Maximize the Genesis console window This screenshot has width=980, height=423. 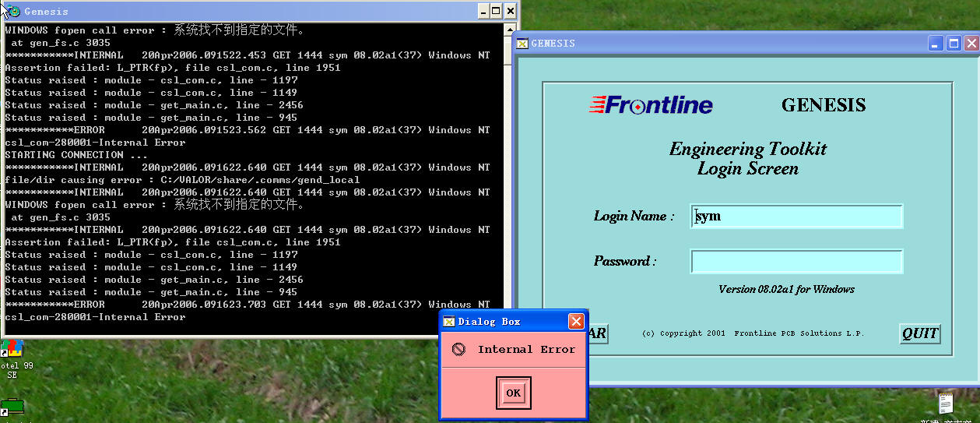click(496, 11)
